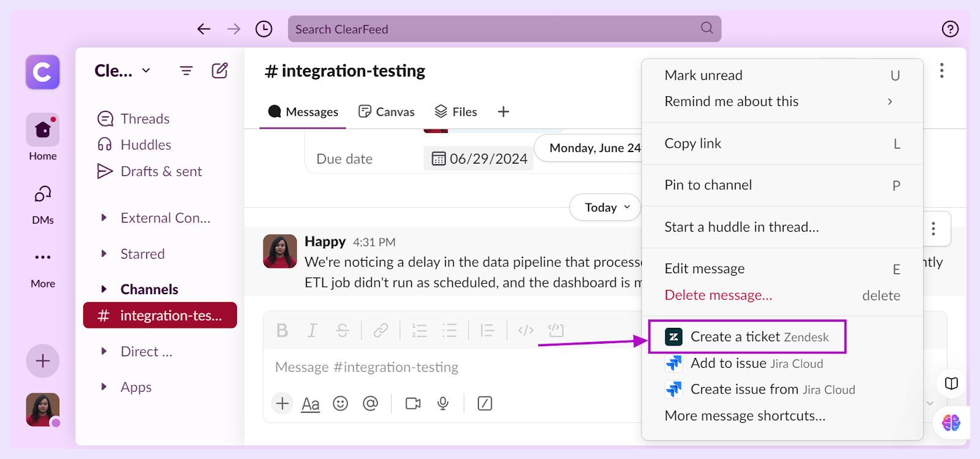Image resolution: width=980 pixels, height=459 pixels.
Task: Insert inline code
Action: 526,330
